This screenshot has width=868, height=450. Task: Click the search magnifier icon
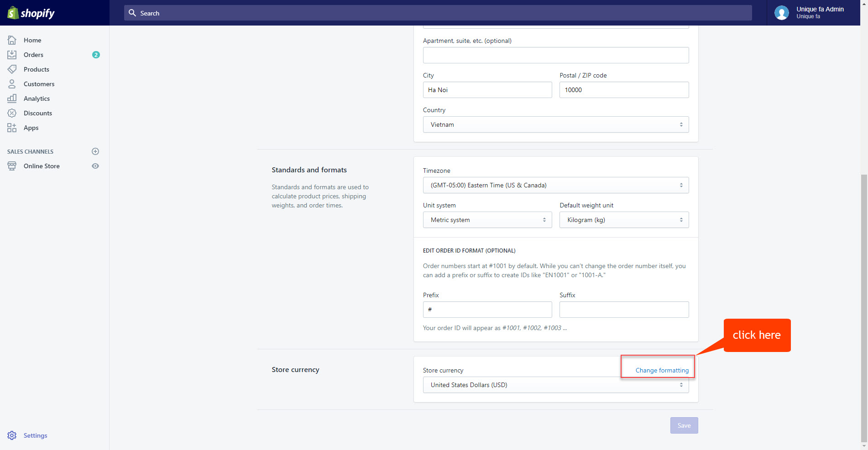pos(132,13)
